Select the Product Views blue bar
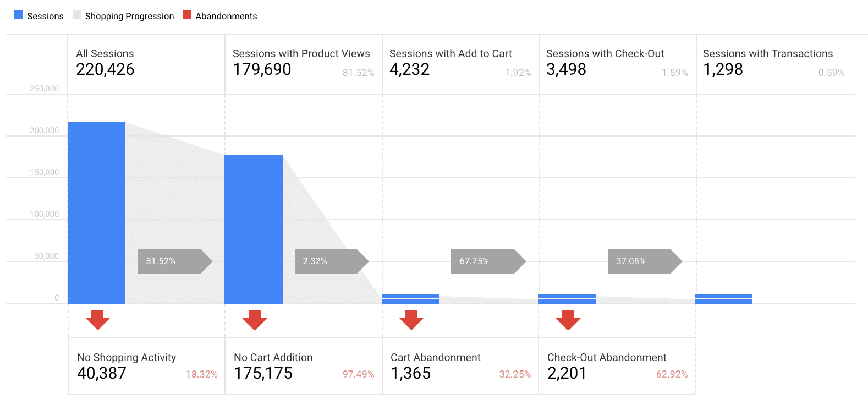Image resolution: width=868 pixels, height=404 pixels. coord(254,230)
